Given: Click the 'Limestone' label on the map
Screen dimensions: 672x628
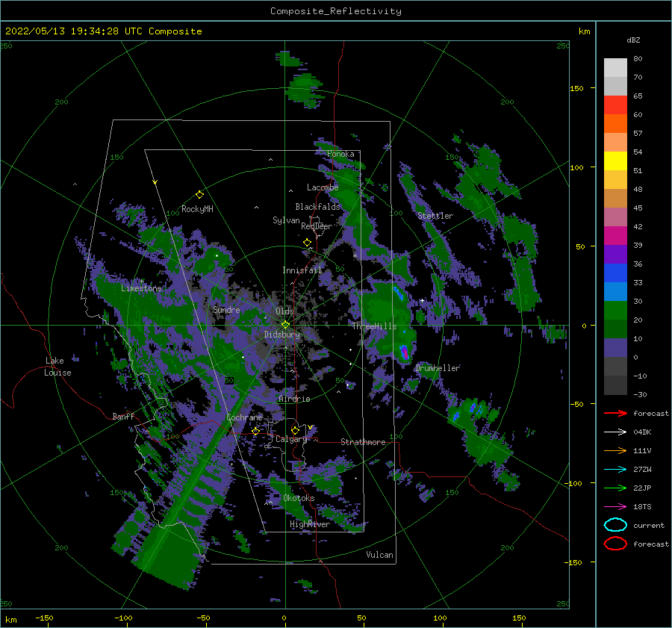Looking at the screenshot, I should point(141,288).
